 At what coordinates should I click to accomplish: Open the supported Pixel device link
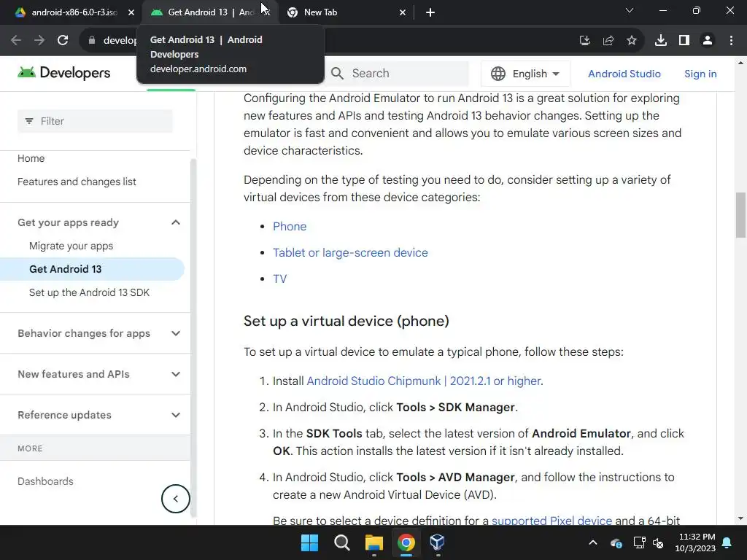(551, 521)
